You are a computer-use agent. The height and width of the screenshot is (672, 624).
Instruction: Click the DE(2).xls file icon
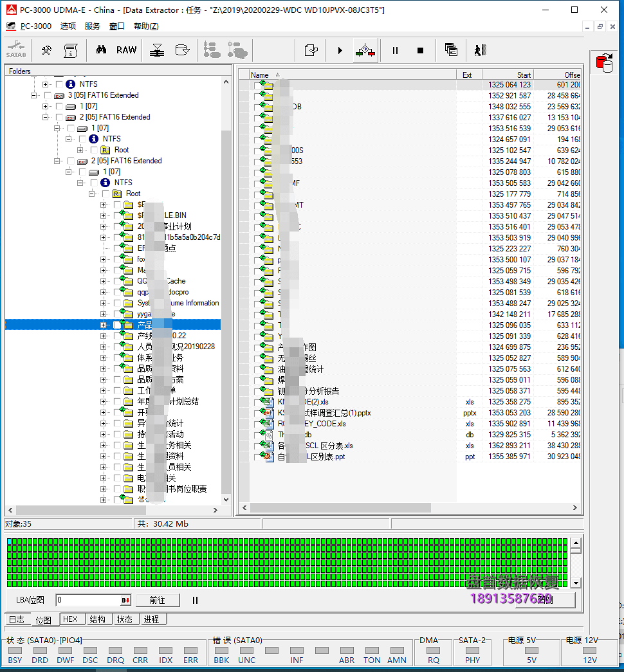point(268,402)
